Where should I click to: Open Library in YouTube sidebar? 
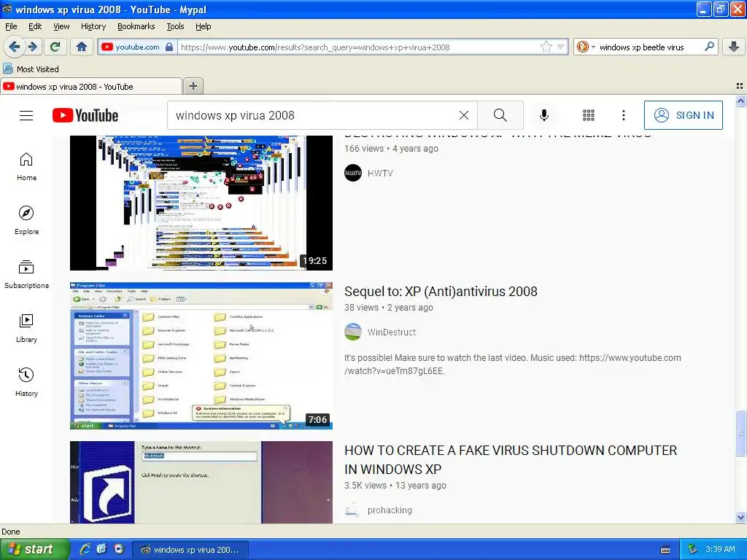(x=26, y=329)
